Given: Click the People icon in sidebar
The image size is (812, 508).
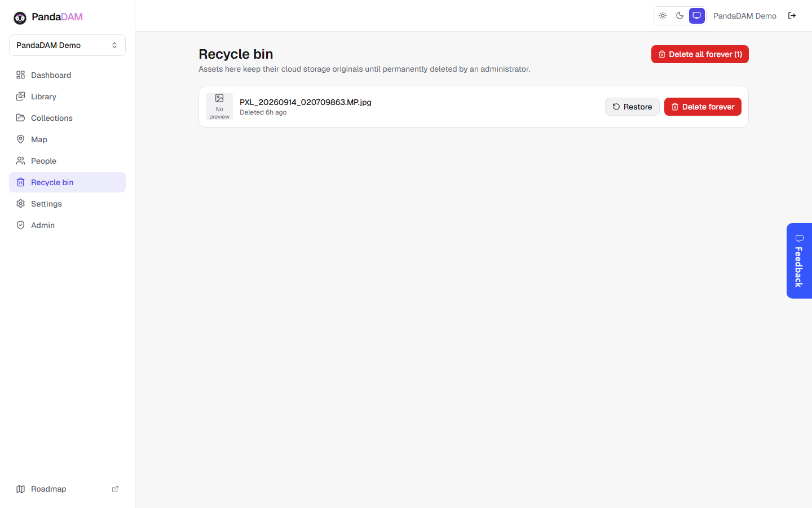Looking at the screenshot, I should (x=21, y=161).
